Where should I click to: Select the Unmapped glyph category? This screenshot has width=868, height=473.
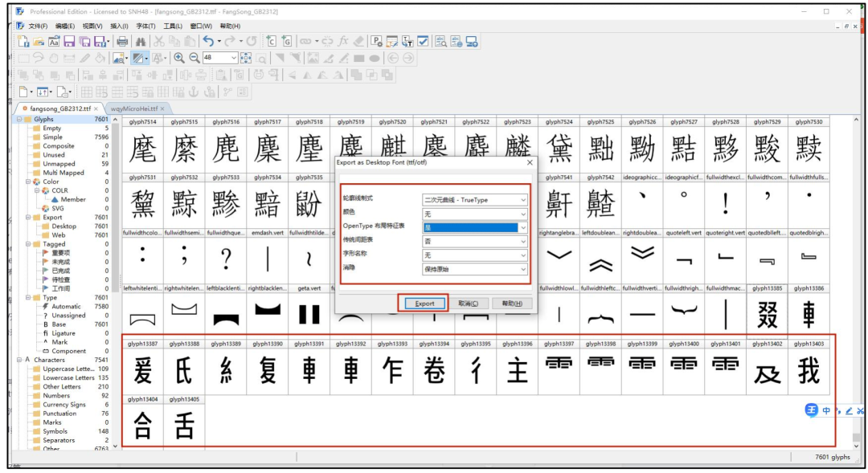[x=59, y=164]
